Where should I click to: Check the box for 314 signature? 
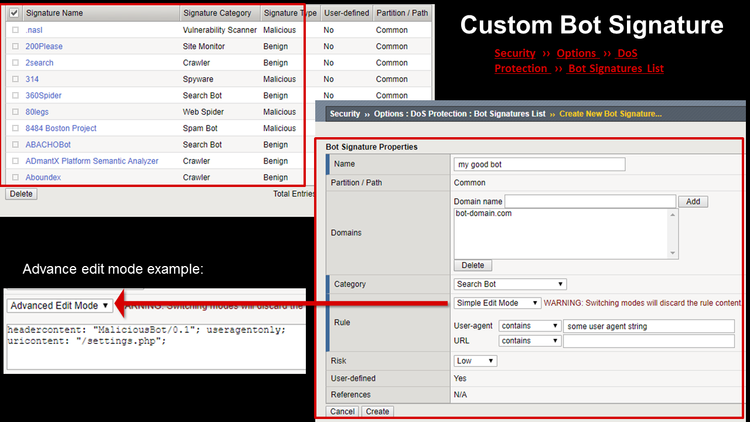point(15,79)
